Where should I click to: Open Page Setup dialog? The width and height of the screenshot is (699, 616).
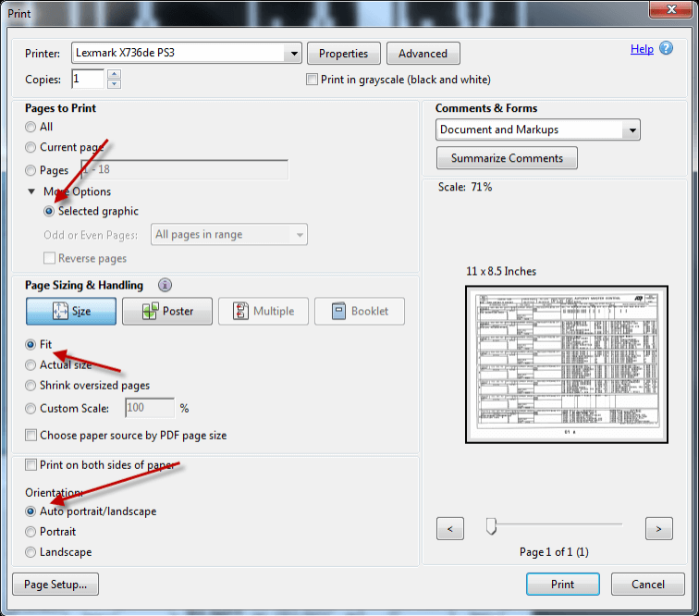[x=55, y=585]
